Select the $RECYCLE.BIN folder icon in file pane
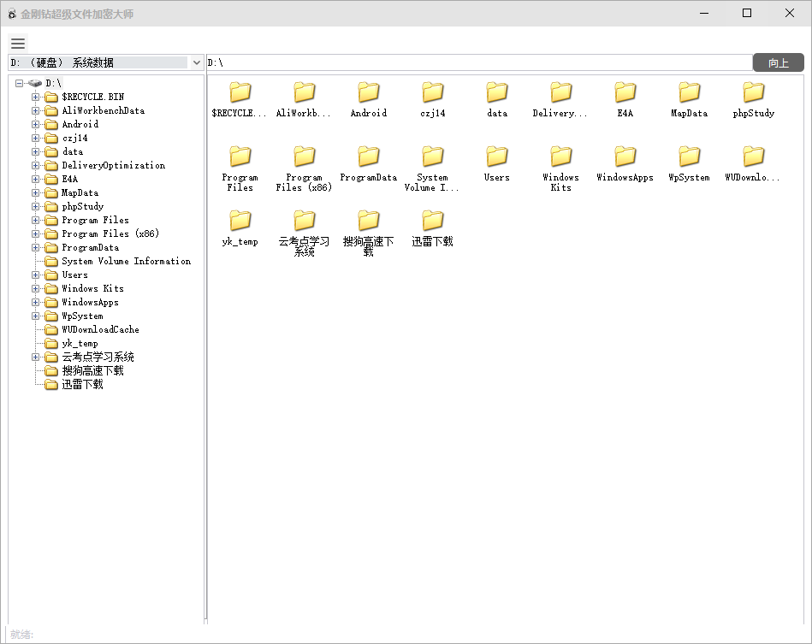812x644 pixels. (x=240, y=92)
